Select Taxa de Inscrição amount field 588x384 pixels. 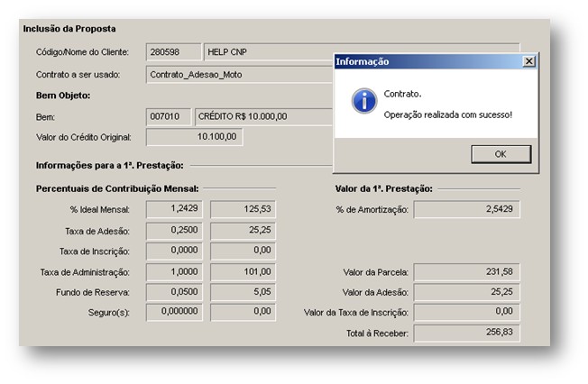243,251
